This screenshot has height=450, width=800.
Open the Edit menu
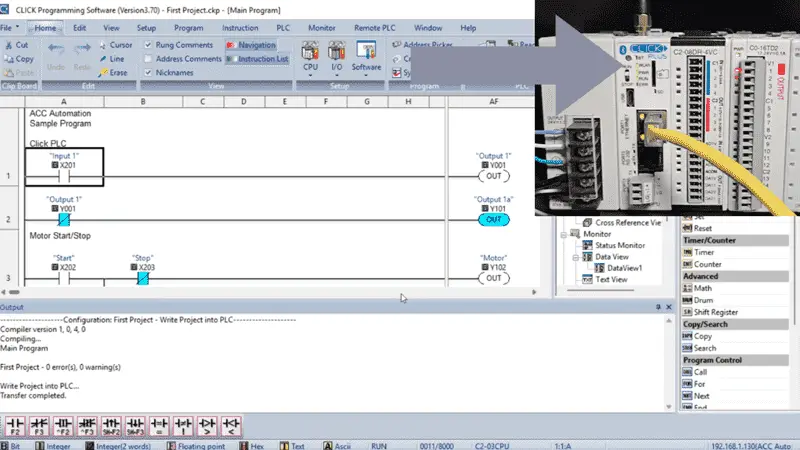(80, 28)
